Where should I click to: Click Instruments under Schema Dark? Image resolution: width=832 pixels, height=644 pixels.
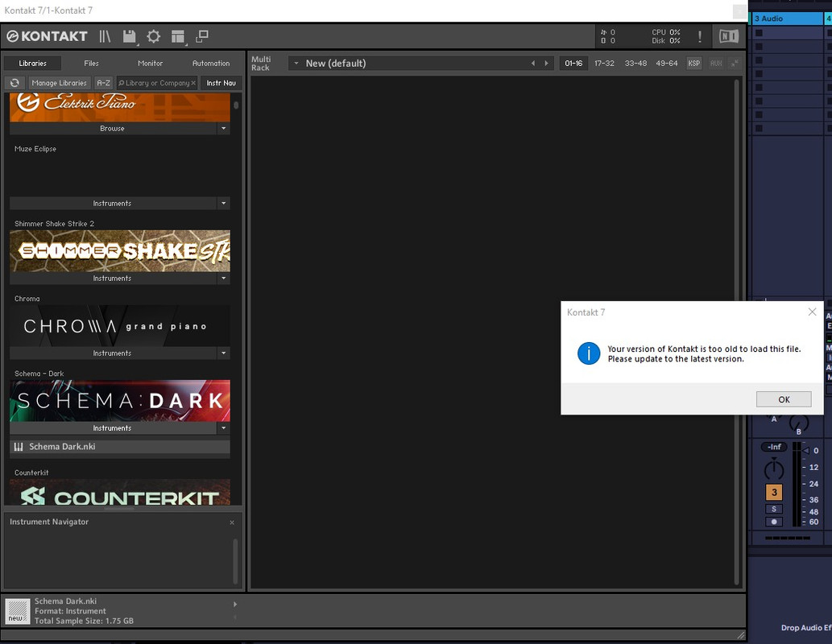point(113,427)
